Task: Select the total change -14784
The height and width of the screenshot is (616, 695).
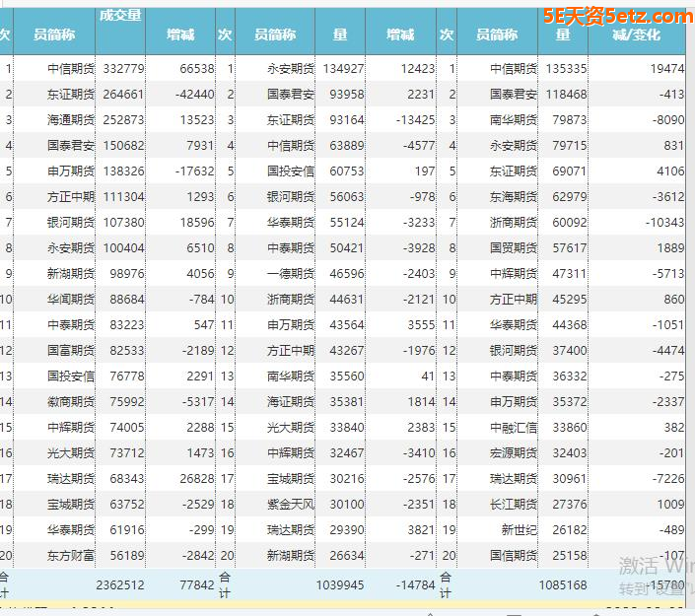Action: (415, 585)
